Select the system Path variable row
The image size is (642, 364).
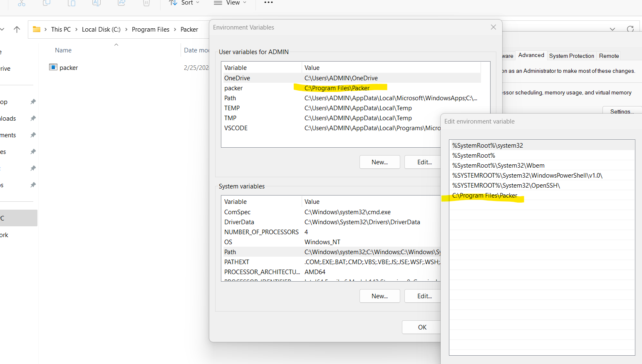(x=331, y=252)
